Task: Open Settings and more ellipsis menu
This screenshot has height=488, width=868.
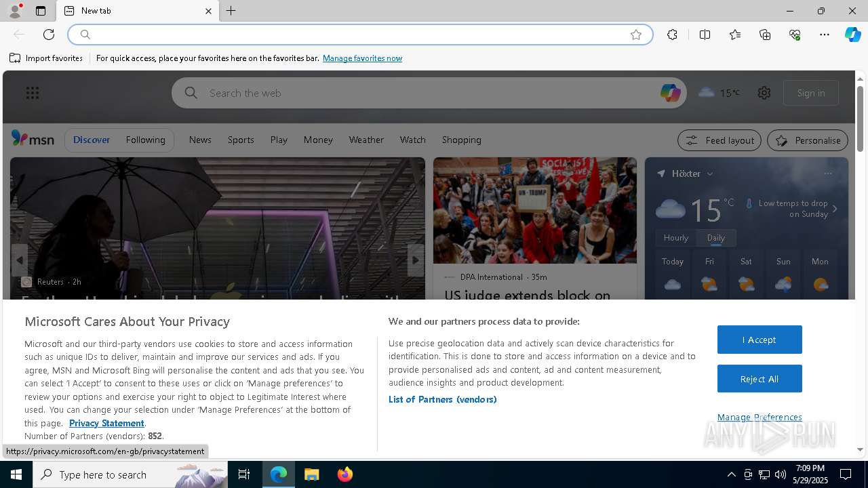Action: tap(825, 35)
